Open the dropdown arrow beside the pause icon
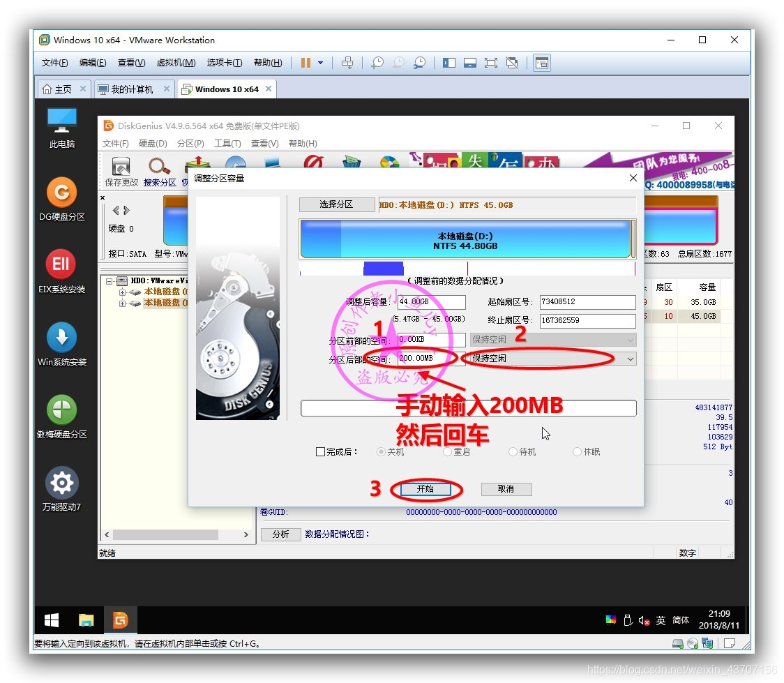784x683 pixels. click(x=320, y=63)
